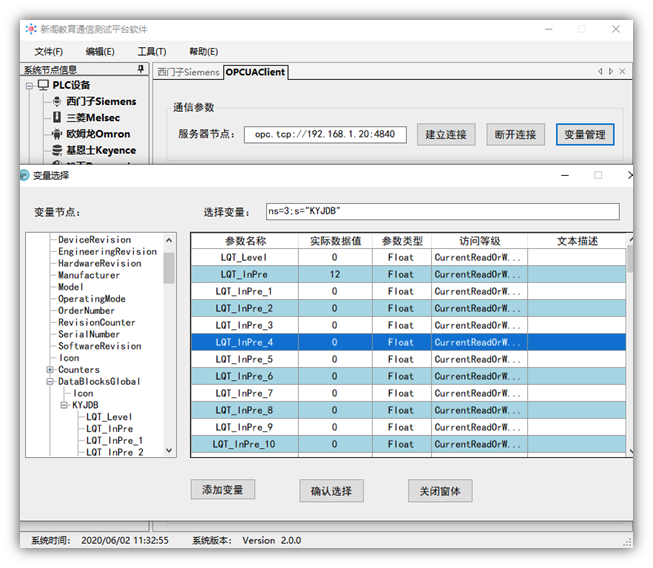
Task: Select DeviceRevision in the variable tree
Action: point(95,239)
